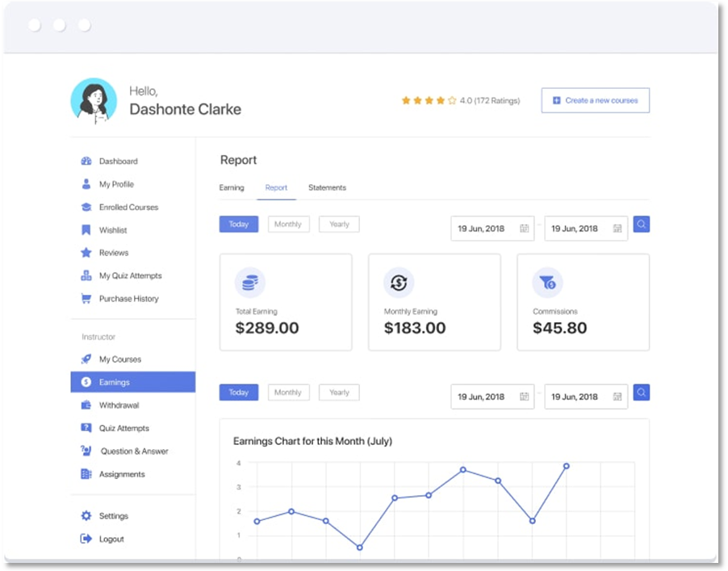Click the Total Earning coins stack icon
The height and width of the screenshot is (571, 728).
pyautogui.click(x=249, y=283)
